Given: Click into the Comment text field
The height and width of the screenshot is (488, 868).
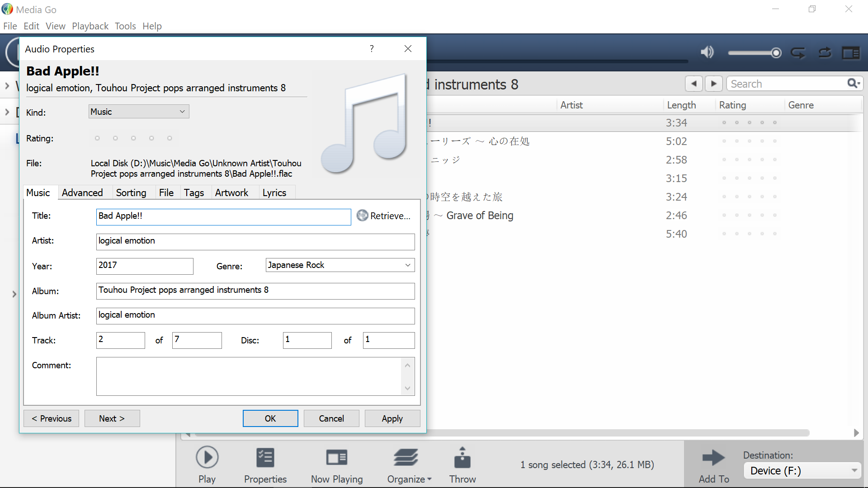Looking at the screenshot, I should [249, 376].
